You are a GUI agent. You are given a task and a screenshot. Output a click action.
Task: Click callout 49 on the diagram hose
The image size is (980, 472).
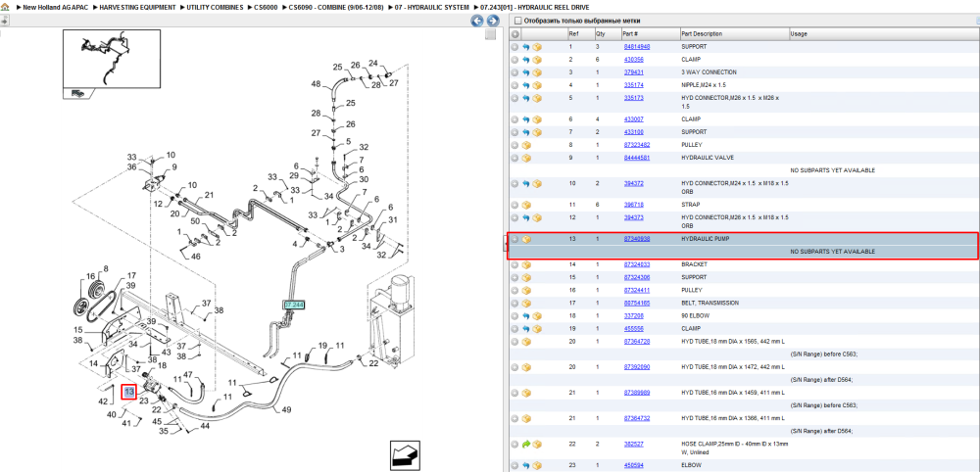pos(286,410)
